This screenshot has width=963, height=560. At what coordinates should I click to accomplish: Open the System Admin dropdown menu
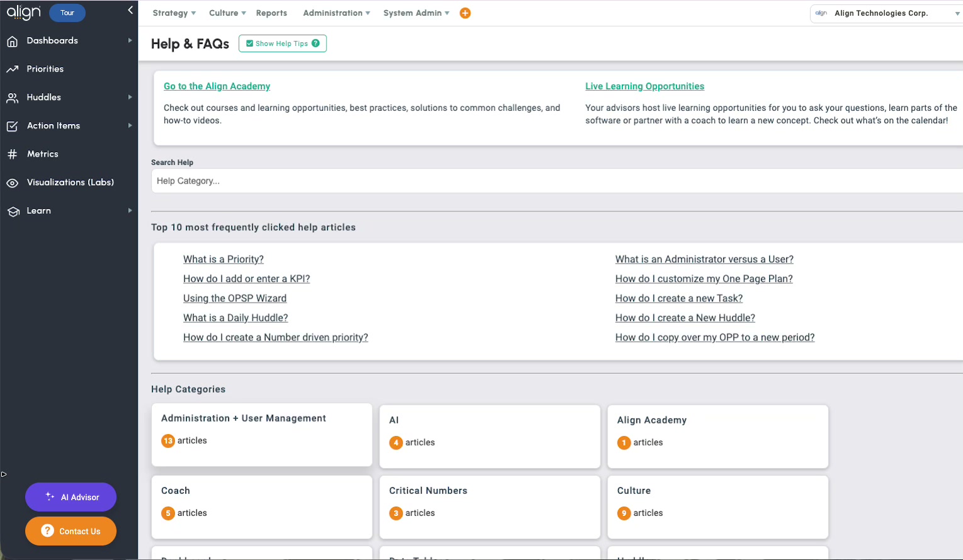pos(416,13)
